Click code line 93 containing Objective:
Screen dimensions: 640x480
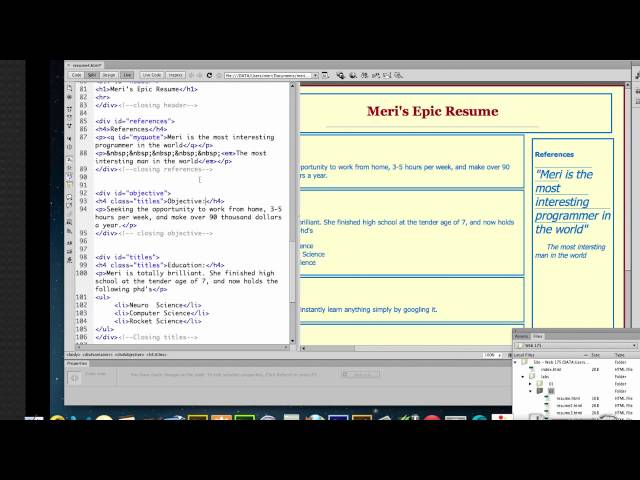[160, 201]
